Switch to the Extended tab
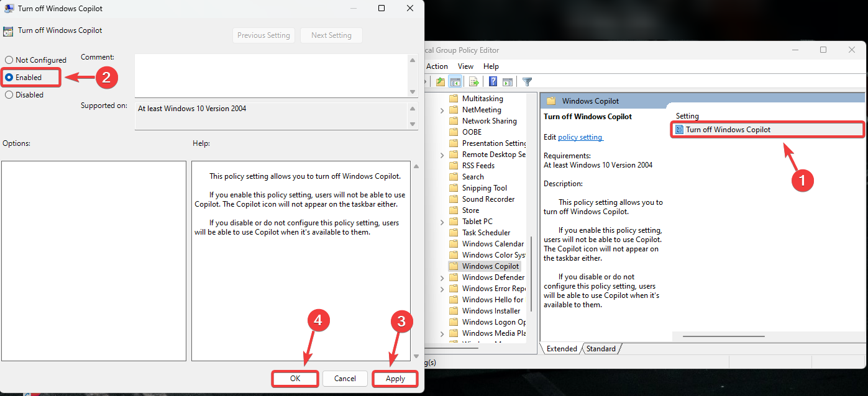Viewport: 868px width, 396px height. (562, 349)
